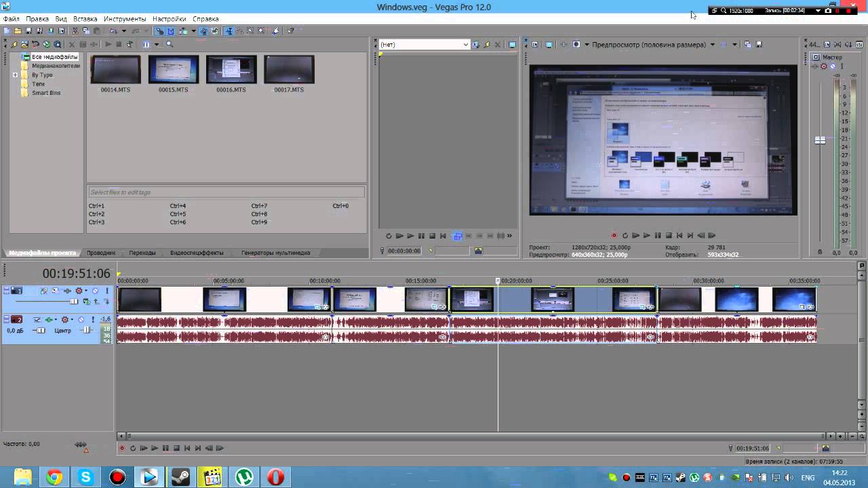Capture video in Project Media toolbar
The height and width of the screenshot is (488, 868).
[24, 44]
